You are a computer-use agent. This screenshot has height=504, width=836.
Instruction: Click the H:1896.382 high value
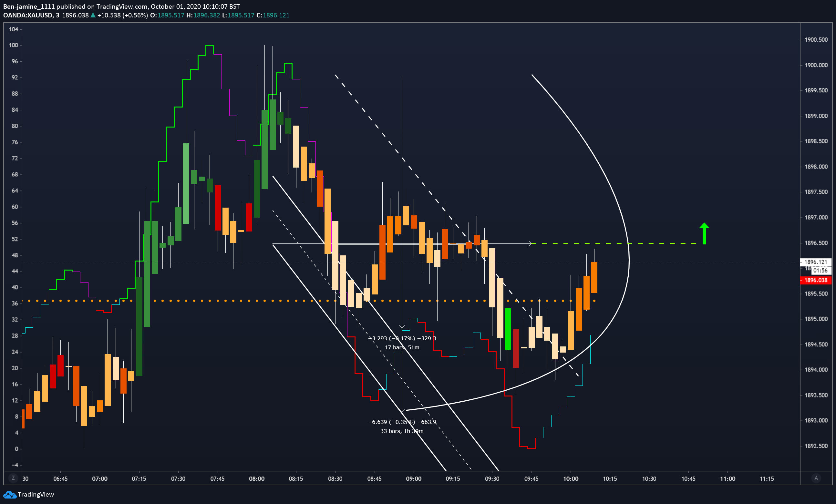click(x=203, y=15)
